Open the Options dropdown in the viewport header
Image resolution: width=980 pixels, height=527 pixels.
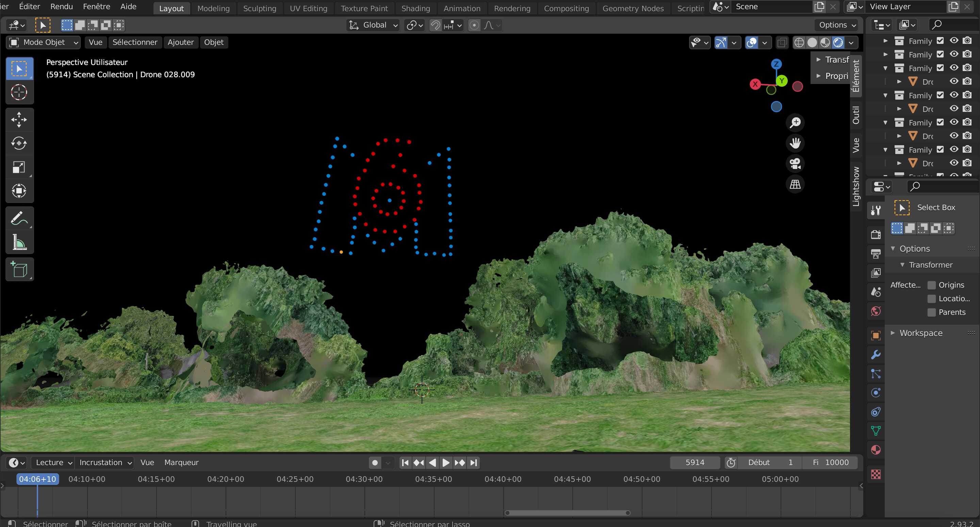coord(837,25)
